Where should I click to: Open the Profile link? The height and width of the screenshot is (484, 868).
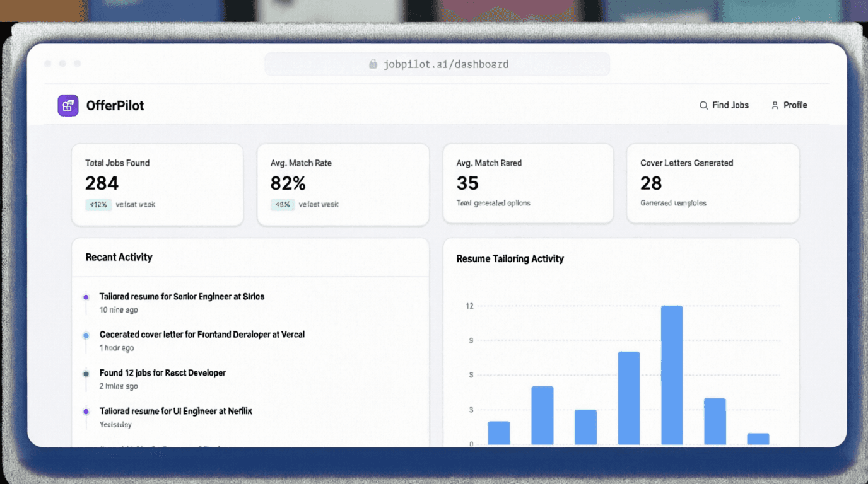click(x=789, y=105)
